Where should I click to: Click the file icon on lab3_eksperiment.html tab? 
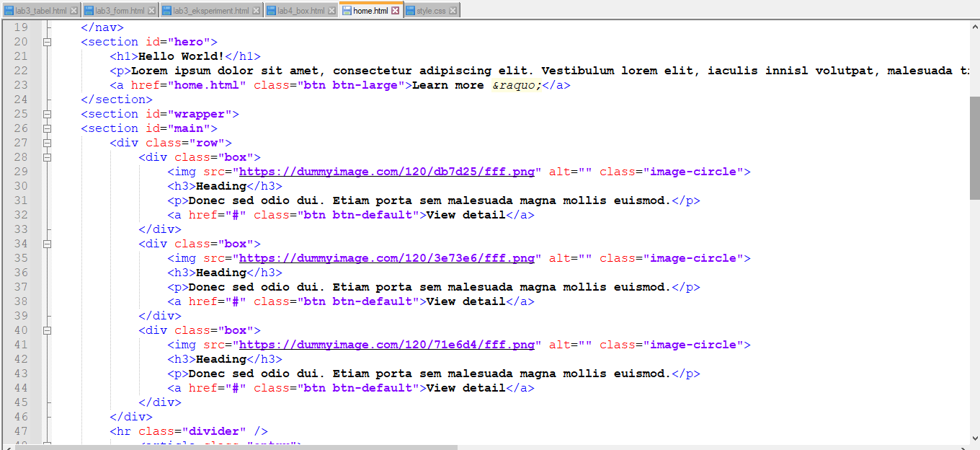pos(167,10)
